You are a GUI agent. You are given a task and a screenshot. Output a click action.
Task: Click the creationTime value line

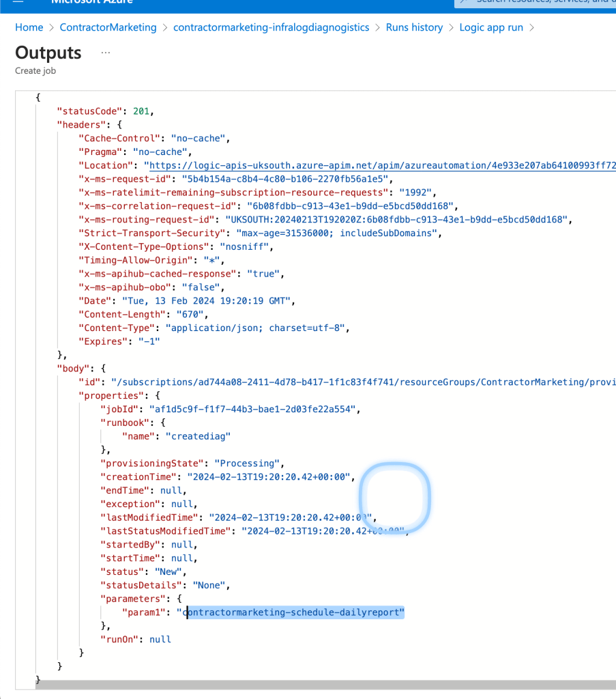coord(228,477)
